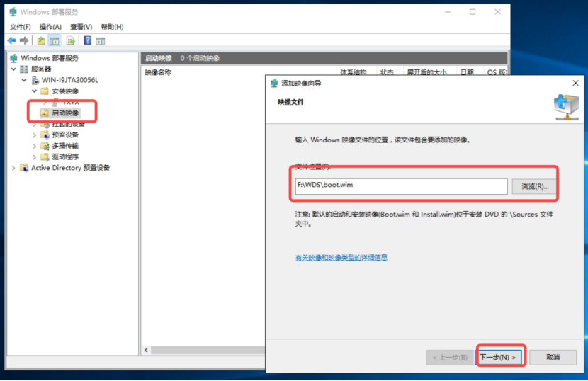Open the 操作(A) menu

(x=50, y=27)
